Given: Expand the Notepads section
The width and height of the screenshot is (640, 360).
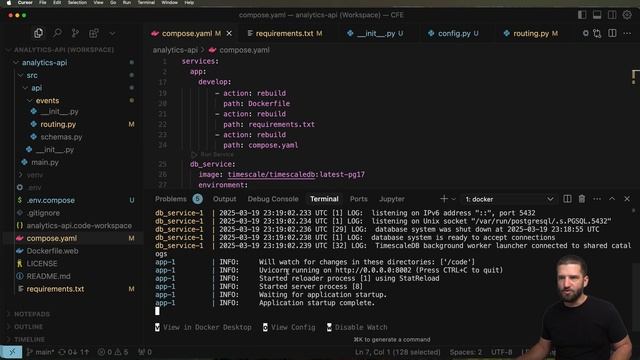Looking at the screenshot, I should pyautogui.click(x=32, y=314).
